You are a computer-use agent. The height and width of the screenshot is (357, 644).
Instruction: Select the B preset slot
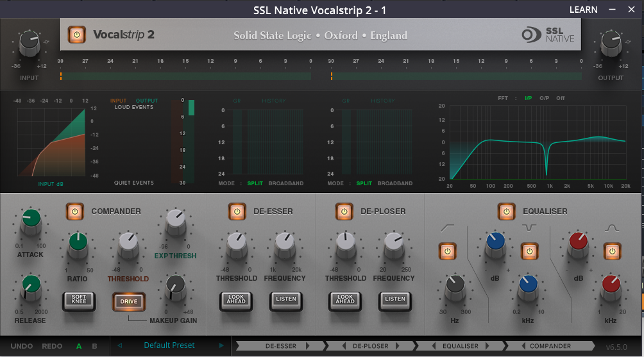pos(94,346)
